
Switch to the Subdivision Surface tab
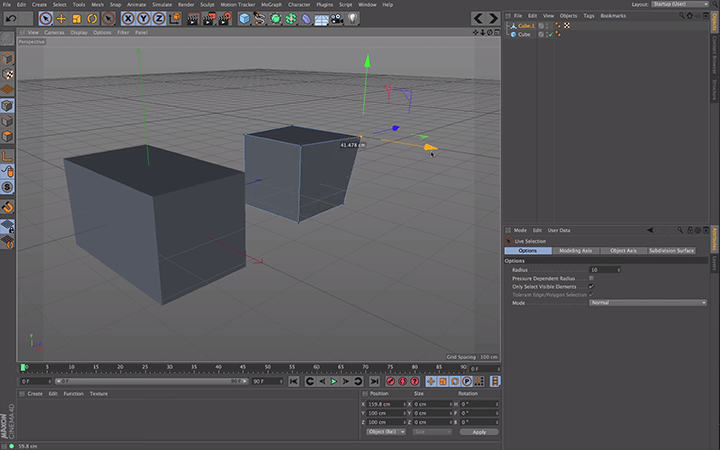coord(671,251)
